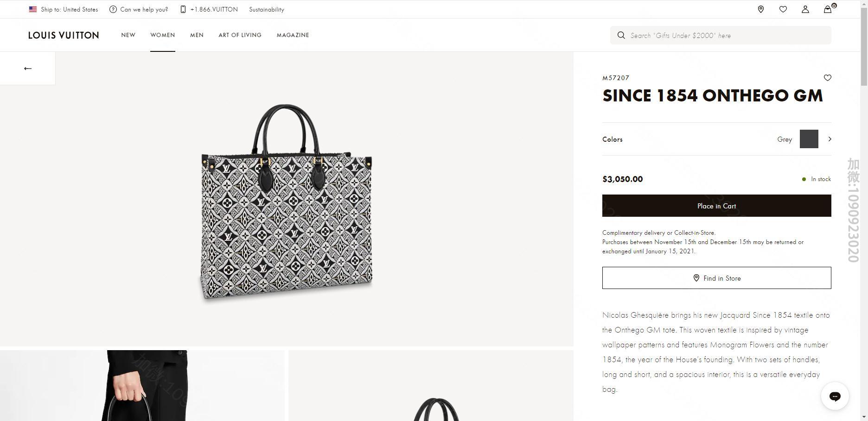Click the Place in Cart button
Viewport: 868px width, 421px height.
(x=716, y=206)
